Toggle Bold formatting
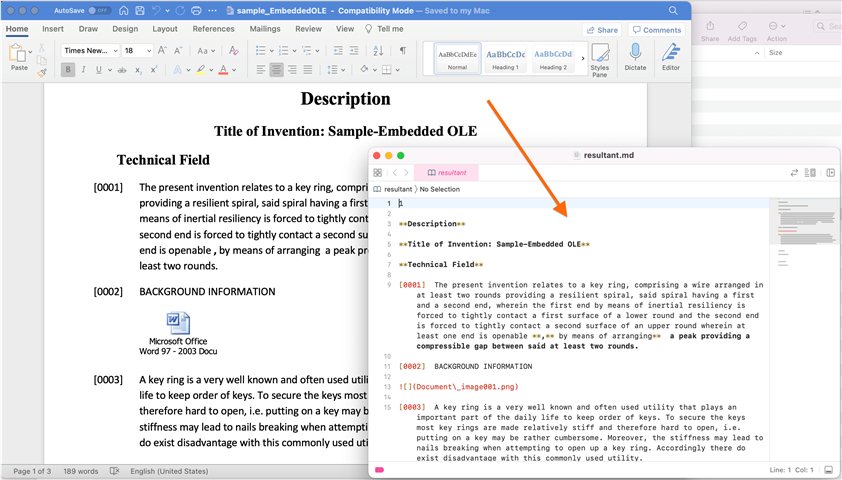 pos(68,70)
